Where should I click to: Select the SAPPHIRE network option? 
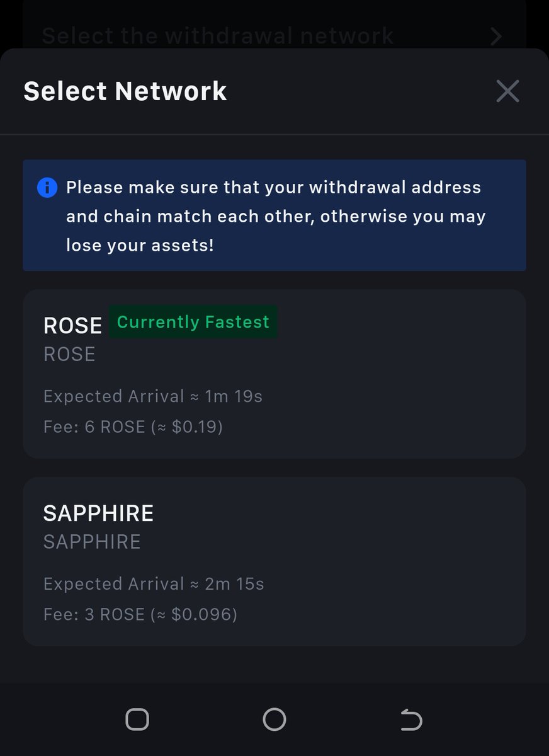[274, 561]
